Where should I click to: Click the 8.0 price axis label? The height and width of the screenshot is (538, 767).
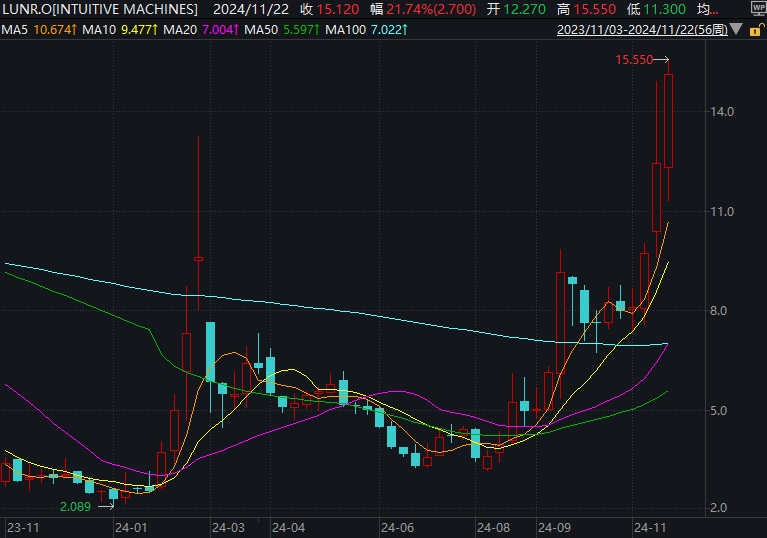click(719, 311)
